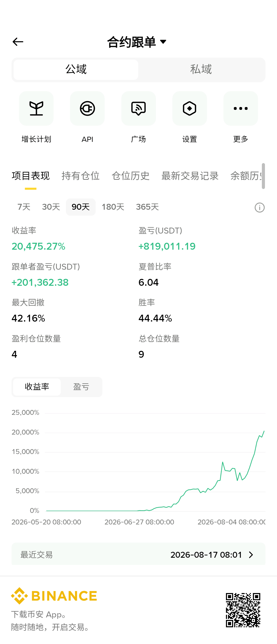Select the 项目表现 tab

click(31, 176)
